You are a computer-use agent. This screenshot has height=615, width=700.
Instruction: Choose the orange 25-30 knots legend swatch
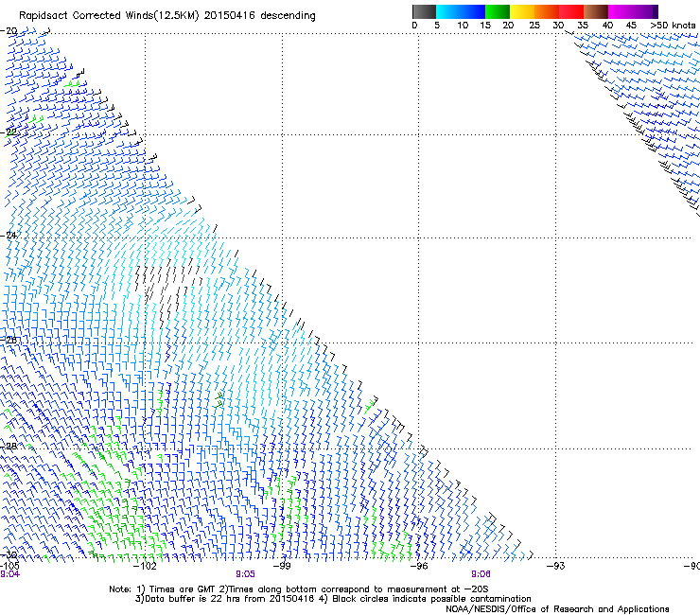(547, 11)
